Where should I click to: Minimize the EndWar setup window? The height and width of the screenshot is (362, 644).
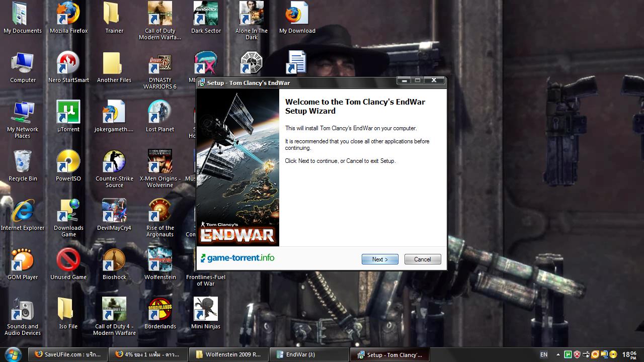404,80
